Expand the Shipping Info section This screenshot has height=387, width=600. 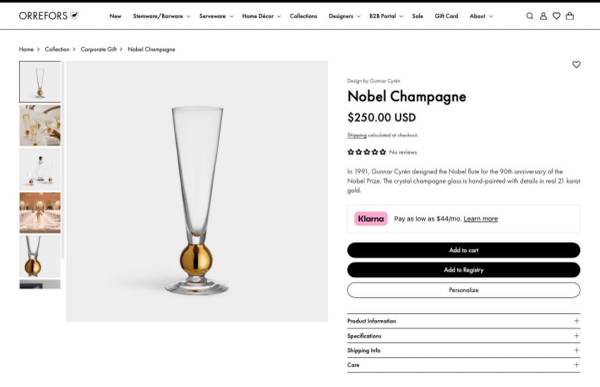coord(463,350)
